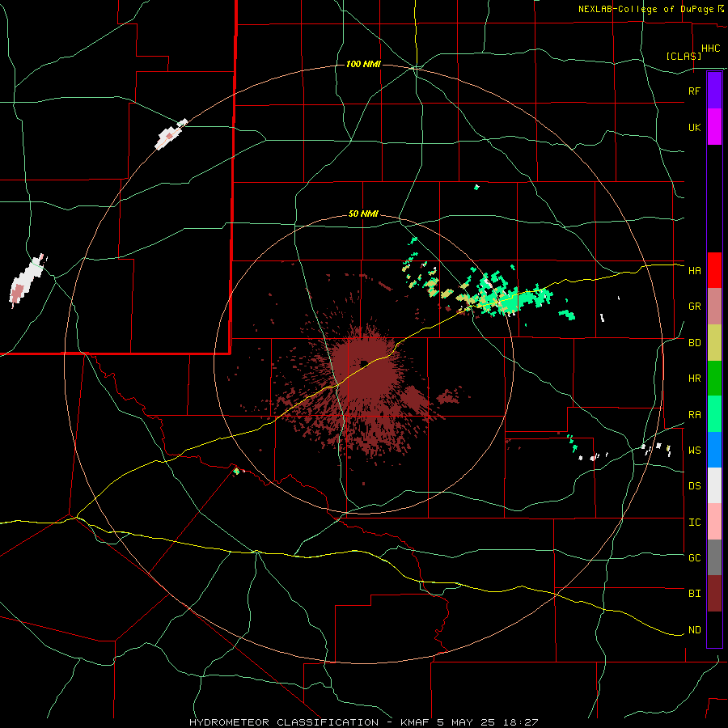Click the Hydrometeor Classification KMAF title text

363,722
